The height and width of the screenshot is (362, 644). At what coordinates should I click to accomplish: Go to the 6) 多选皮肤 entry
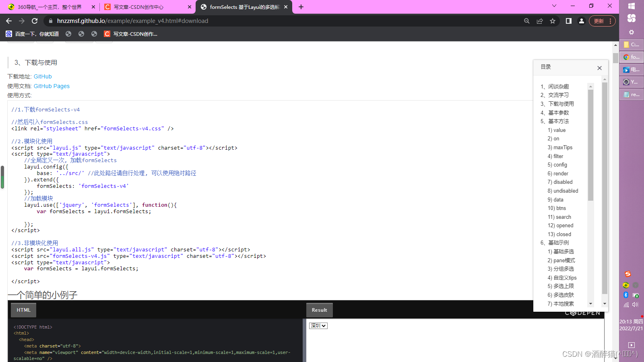point(561,295)
